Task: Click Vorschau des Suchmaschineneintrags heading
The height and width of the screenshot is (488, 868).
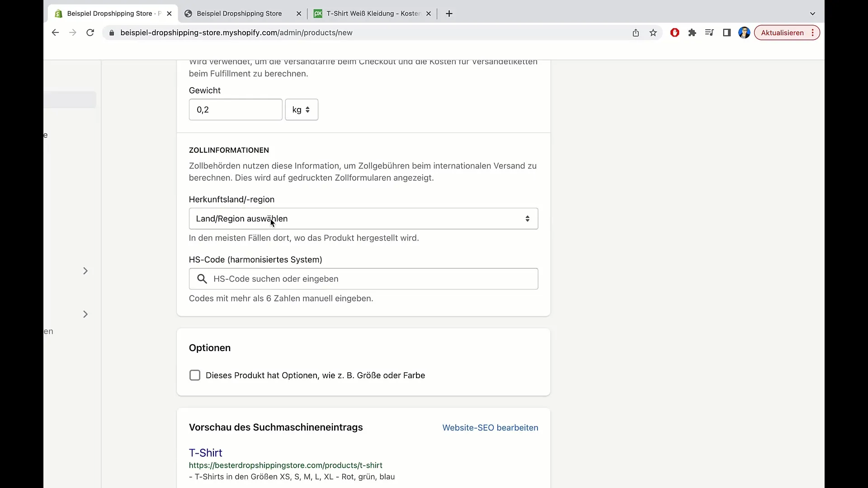Action: click(276, 427)
